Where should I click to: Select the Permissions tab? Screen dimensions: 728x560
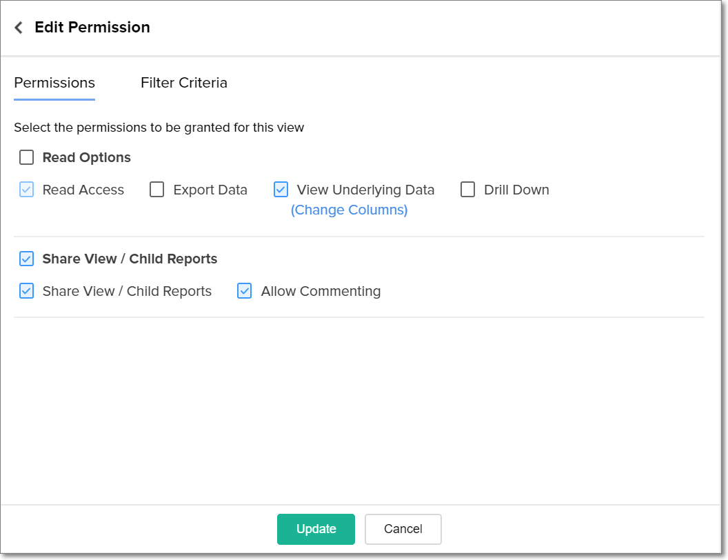pos(54,83)
